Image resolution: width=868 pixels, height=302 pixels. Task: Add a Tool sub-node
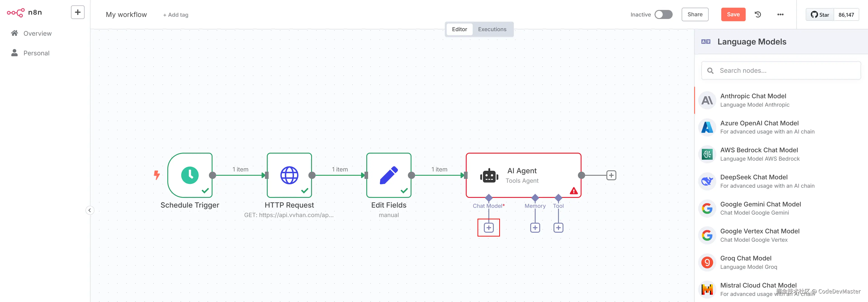[558, 228]
